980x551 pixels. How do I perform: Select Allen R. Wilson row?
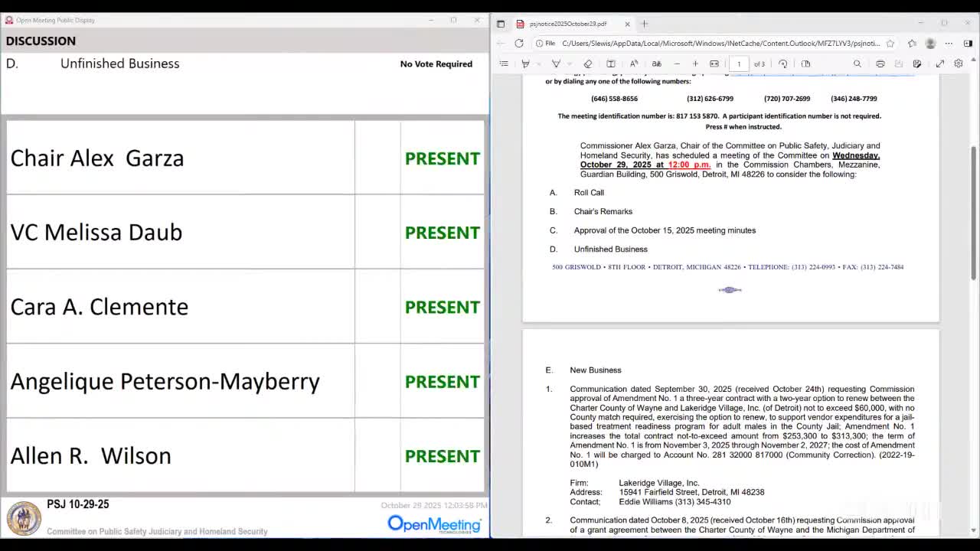coord(245,455)
